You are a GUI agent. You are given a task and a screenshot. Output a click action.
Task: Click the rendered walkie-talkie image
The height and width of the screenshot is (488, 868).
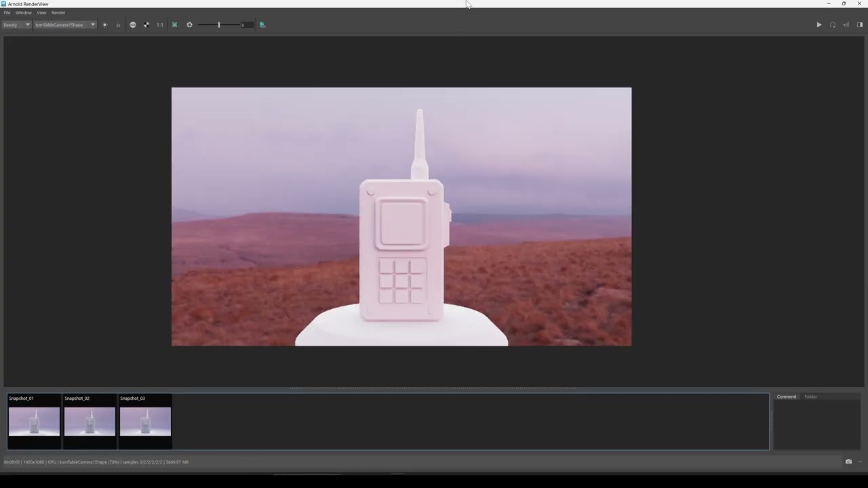[401, 217]
